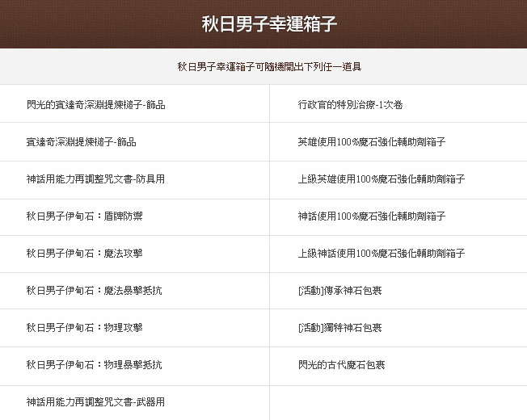Select [活動]獨特神石包裹

click(339, 328)
